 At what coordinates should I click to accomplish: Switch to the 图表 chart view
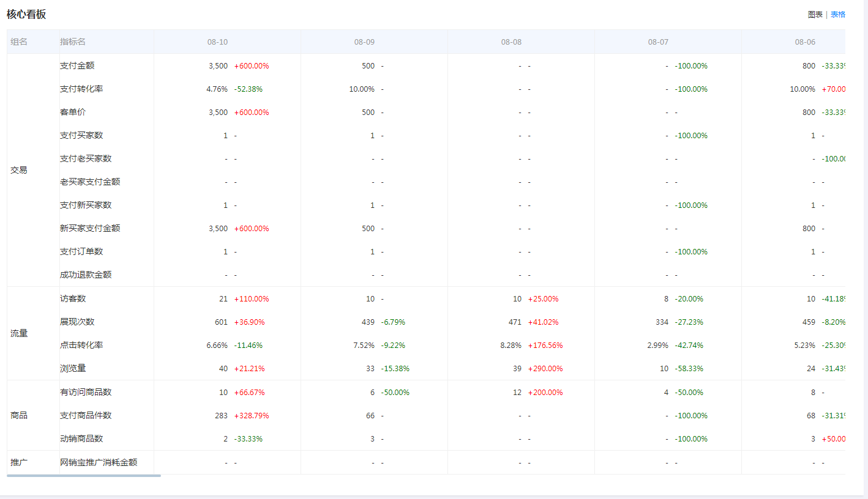[815, 15]
